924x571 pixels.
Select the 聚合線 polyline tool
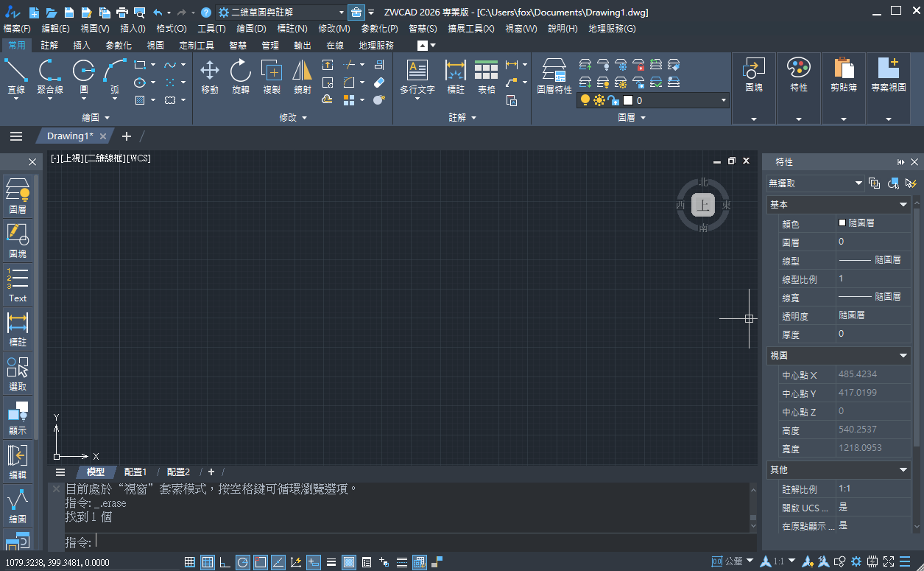(49, 77)
